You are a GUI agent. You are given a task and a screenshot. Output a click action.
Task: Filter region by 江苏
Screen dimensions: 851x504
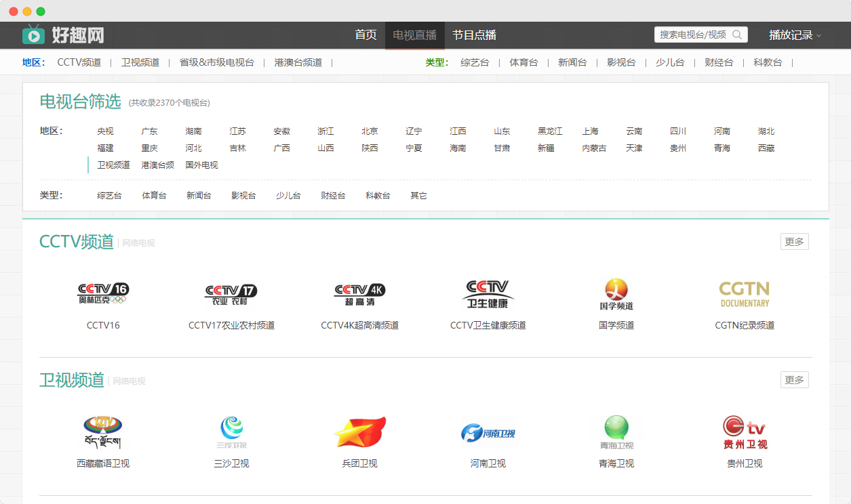click(x=237, y=131)
